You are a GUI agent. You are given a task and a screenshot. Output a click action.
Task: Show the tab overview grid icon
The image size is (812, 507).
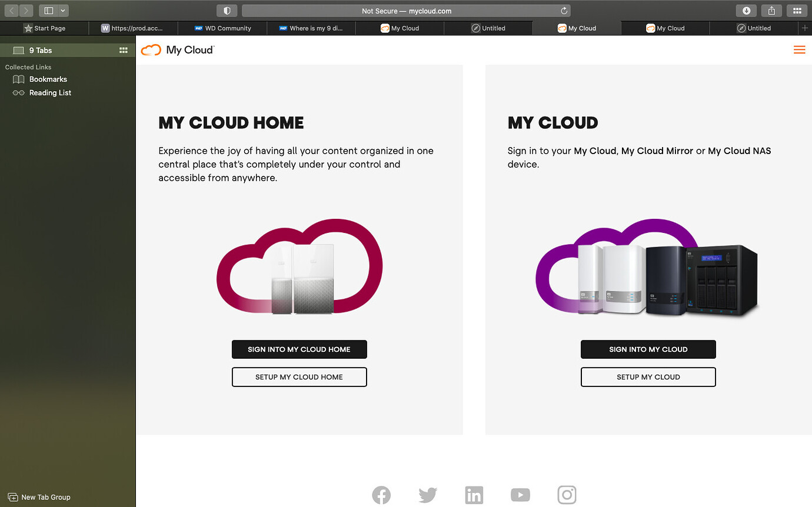pos(797,10)
